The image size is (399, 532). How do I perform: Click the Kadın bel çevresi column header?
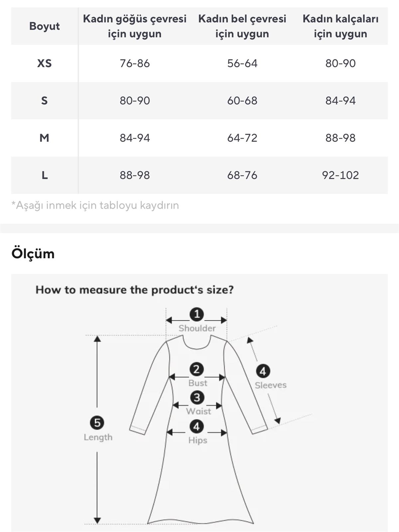pyautogui.click(x=242, y=26)
